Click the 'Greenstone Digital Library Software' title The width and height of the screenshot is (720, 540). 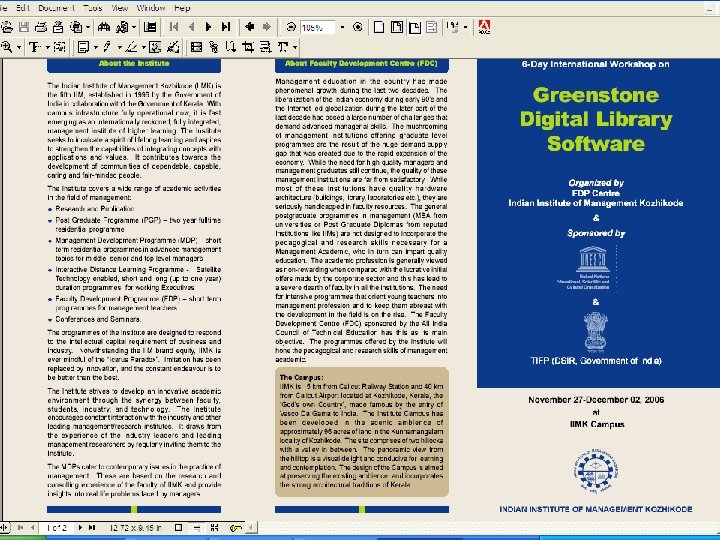click(596, 119)
